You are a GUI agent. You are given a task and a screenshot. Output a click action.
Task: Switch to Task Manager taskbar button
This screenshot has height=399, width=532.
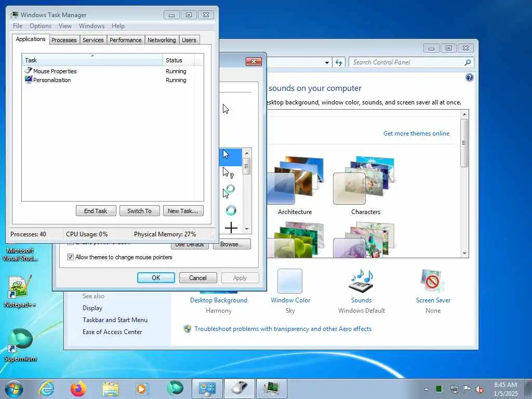pos(271,389)
